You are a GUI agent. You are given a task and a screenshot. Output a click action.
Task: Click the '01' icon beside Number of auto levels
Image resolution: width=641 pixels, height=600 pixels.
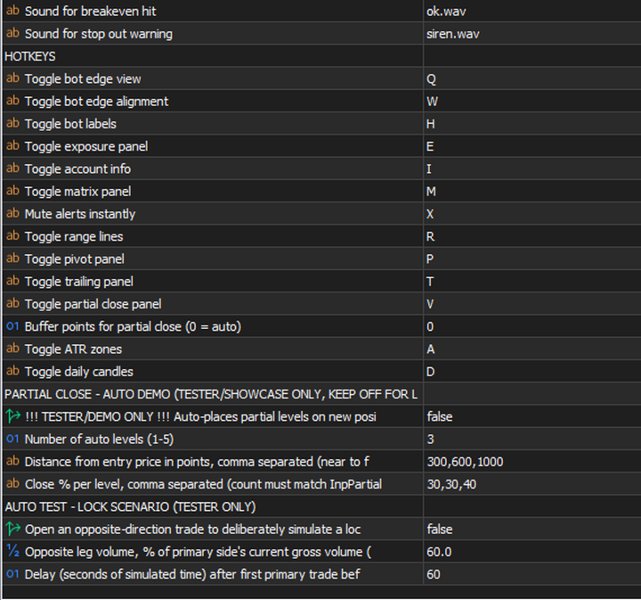pos(13,439)
